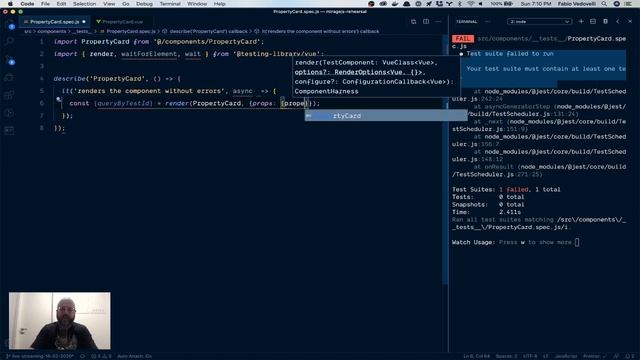Viewport: 640px width, 360px height.
Task: Click the git branch item in status bar
Action: 40,356
